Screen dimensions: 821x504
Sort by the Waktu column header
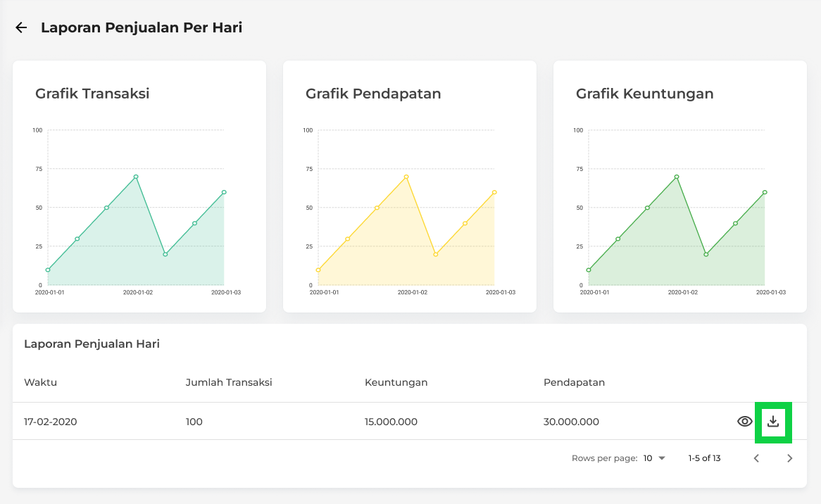[40, 382]
